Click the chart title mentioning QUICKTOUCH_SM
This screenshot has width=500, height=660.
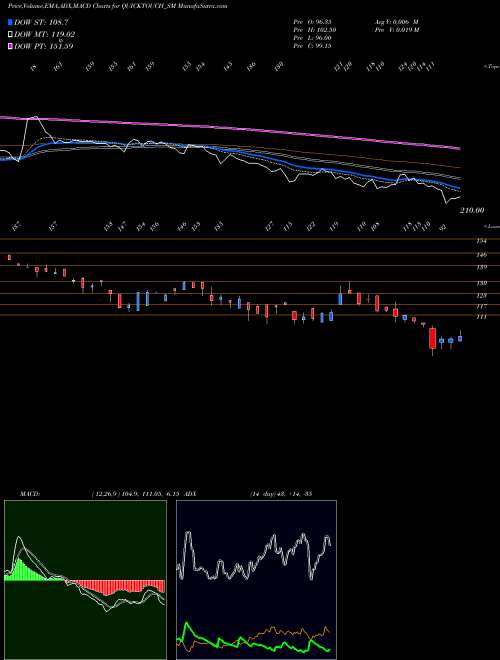(x=118, y=7)
